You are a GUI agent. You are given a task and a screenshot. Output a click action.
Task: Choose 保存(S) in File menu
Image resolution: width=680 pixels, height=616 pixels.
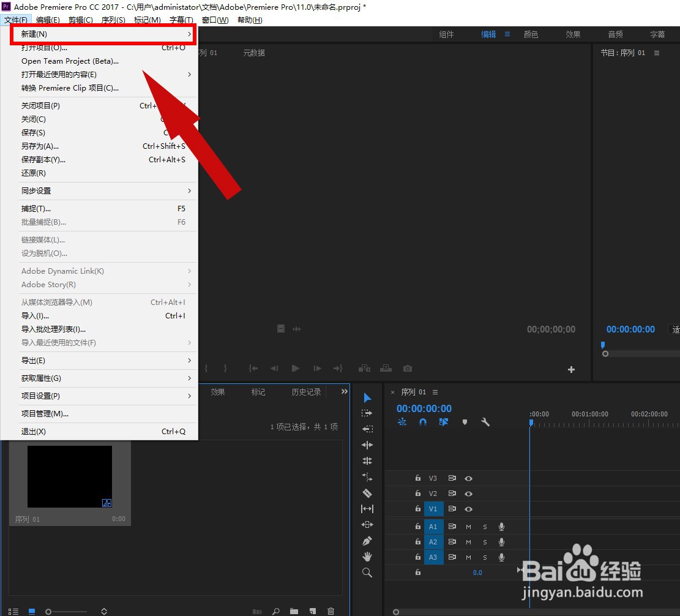106,133
